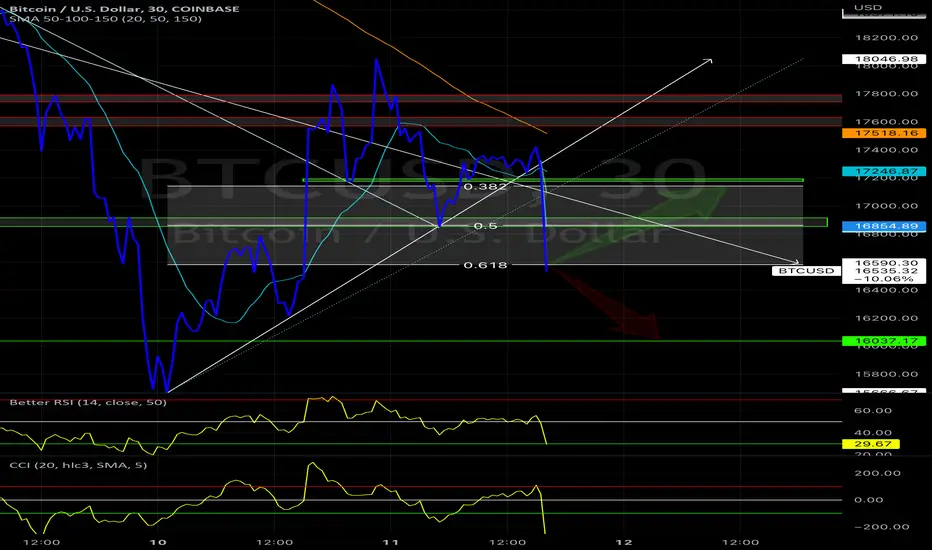Click the 17400.00 price axis tick
Screen dimensions: 932x550
click(x=886, y=150)
